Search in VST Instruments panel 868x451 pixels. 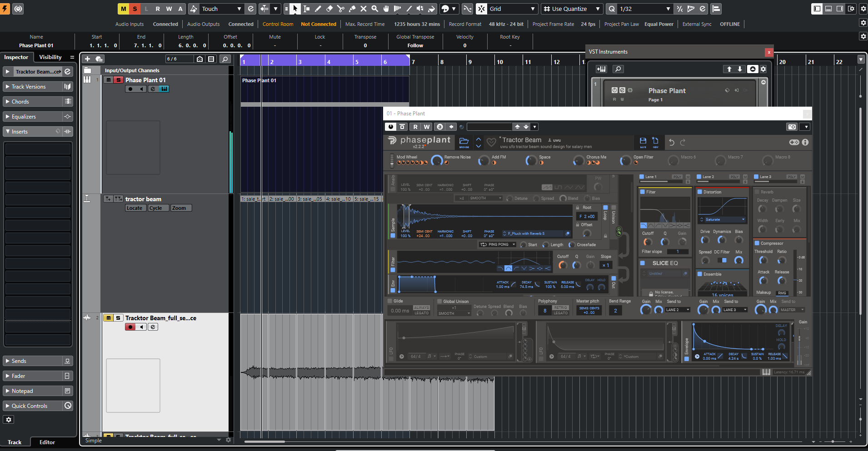pos(618,69)
